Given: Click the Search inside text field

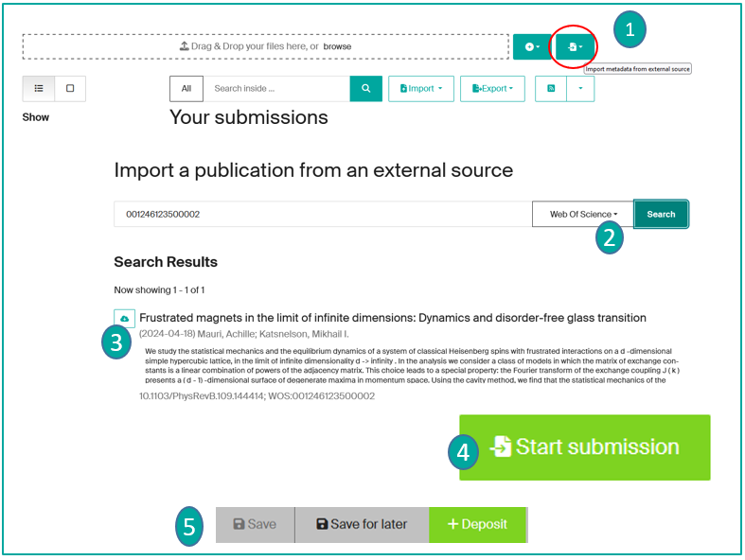Looking at the screenshot, I should tap(276, 88).
